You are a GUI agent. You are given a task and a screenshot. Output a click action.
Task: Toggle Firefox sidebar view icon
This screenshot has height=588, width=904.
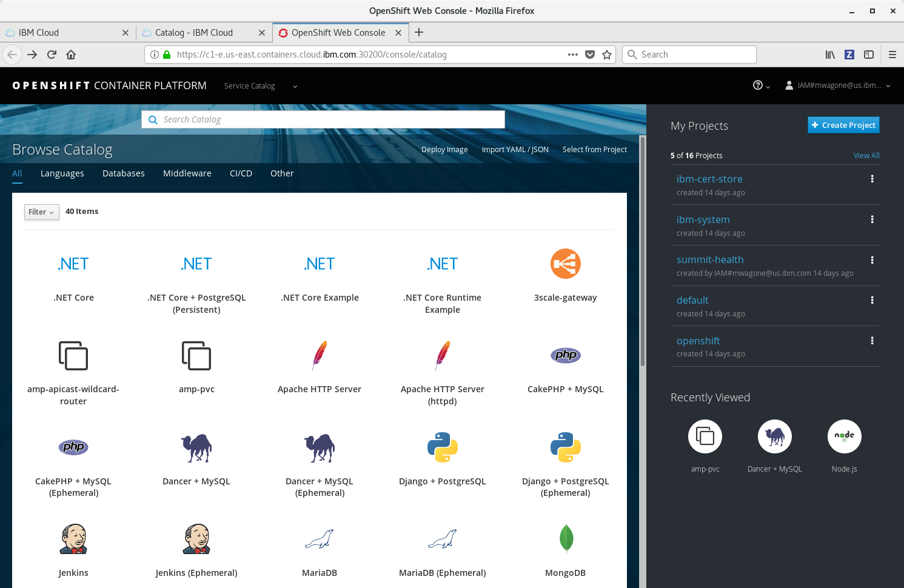tap(869, 55)
